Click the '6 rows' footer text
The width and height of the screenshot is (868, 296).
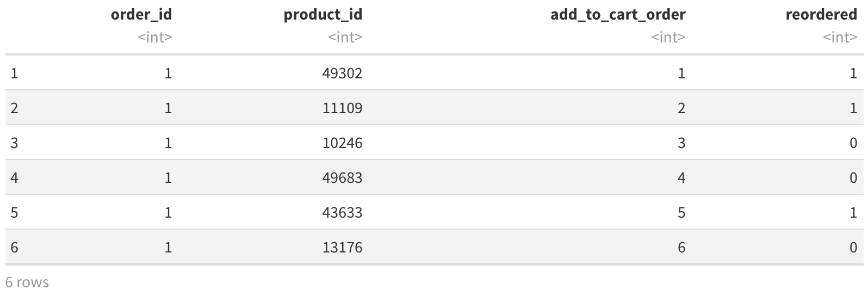[27, 282]
